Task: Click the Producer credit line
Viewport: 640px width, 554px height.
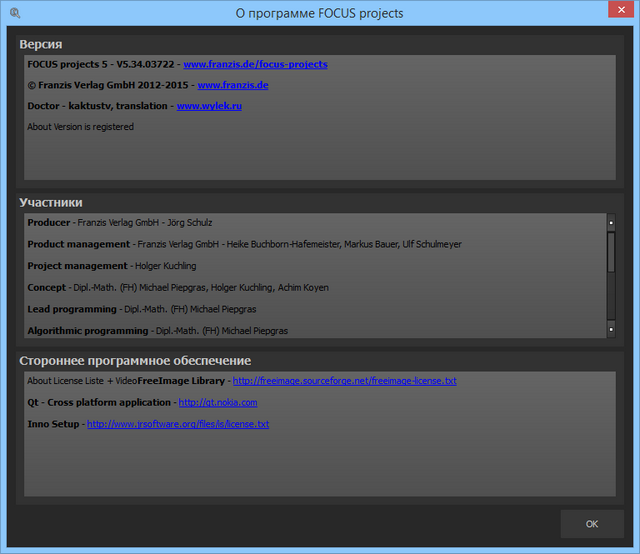Action: coord(120,222)
